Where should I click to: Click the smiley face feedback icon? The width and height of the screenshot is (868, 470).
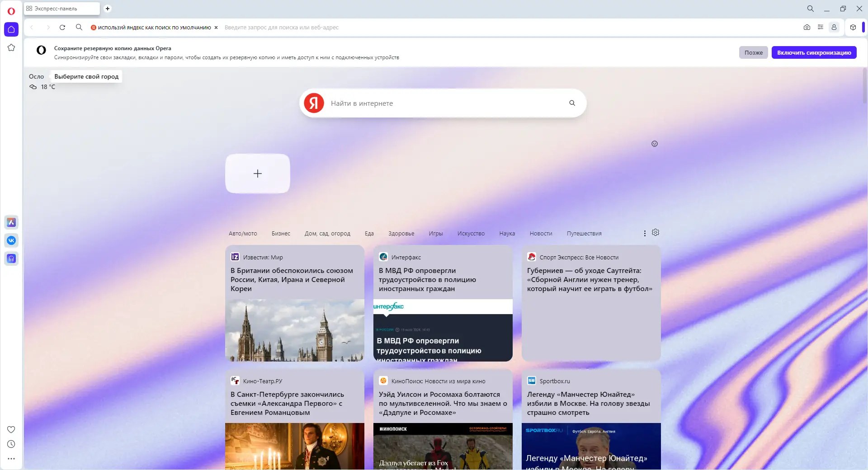click(x=655, y=144)
